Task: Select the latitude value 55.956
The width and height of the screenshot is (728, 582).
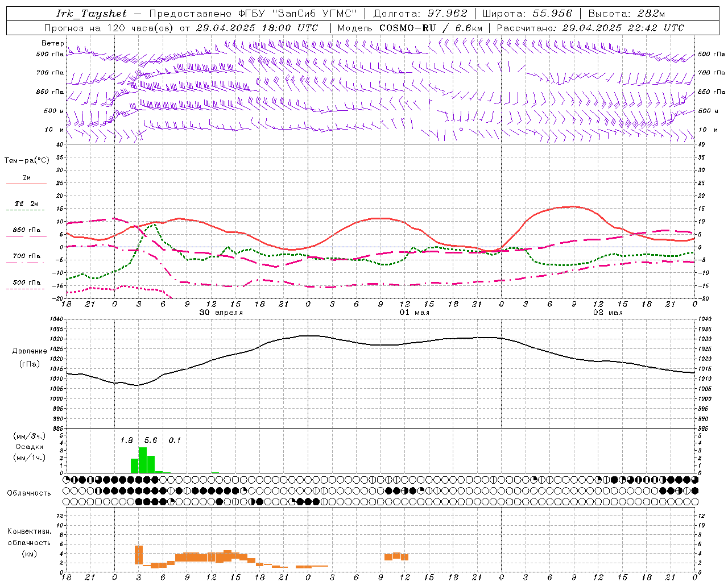Action: 552,14
